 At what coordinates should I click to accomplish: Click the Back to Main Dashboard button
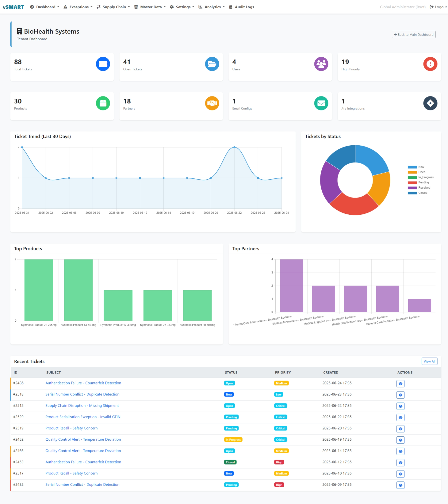tap(413, 35)
